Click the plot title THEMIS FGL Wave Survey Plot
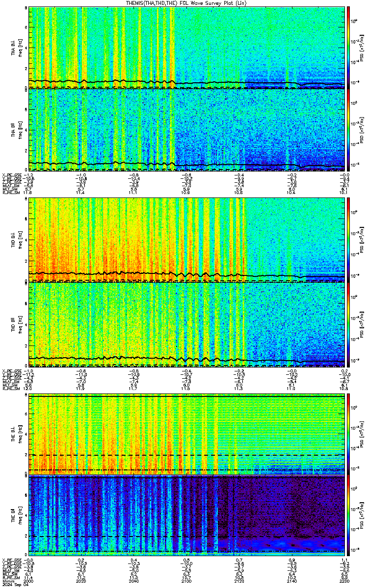Screen dimensions: 368x588 187,3
